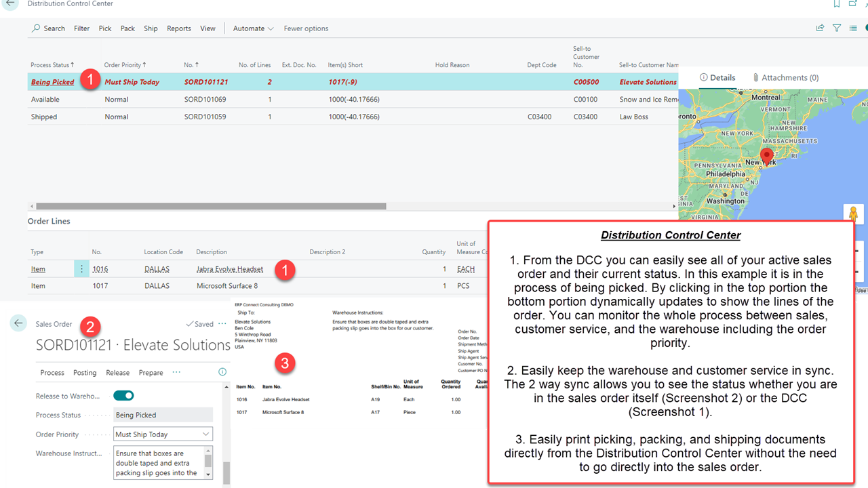
Task: Click Description column header in Order Lines
Action: (x=212, y=252)
